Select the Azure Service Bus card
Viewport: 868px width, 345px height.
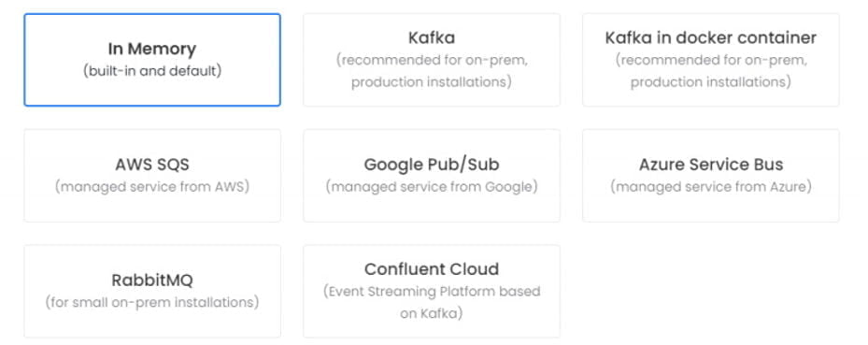pos(710,176)
